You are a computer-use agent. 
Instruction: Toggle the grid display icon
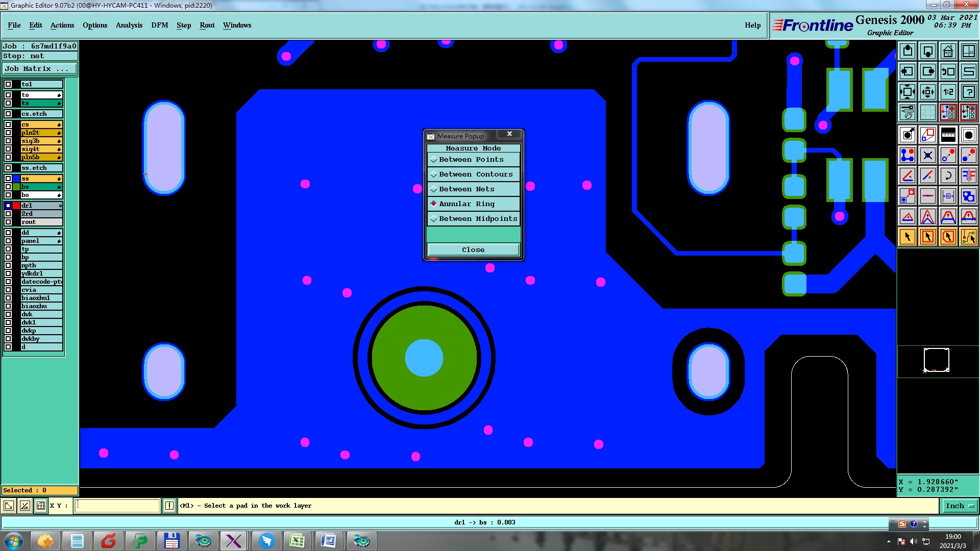[928, 112]
